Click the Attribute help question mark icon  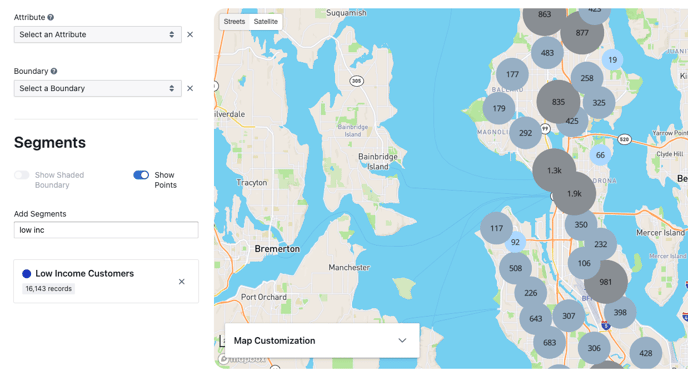(x=51, y=18)
